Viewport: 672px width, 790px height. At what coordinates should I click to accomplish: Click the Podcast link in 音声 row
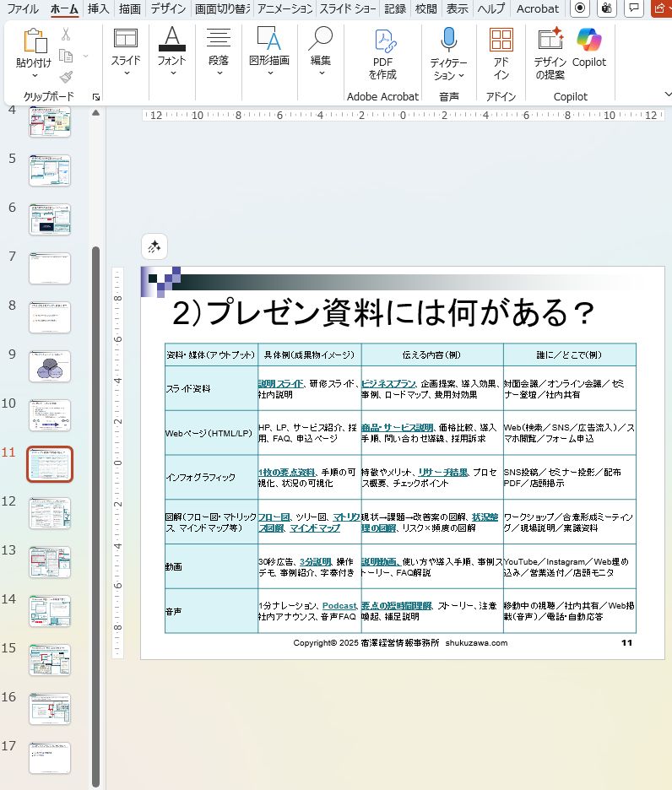(x=339, y=606)
